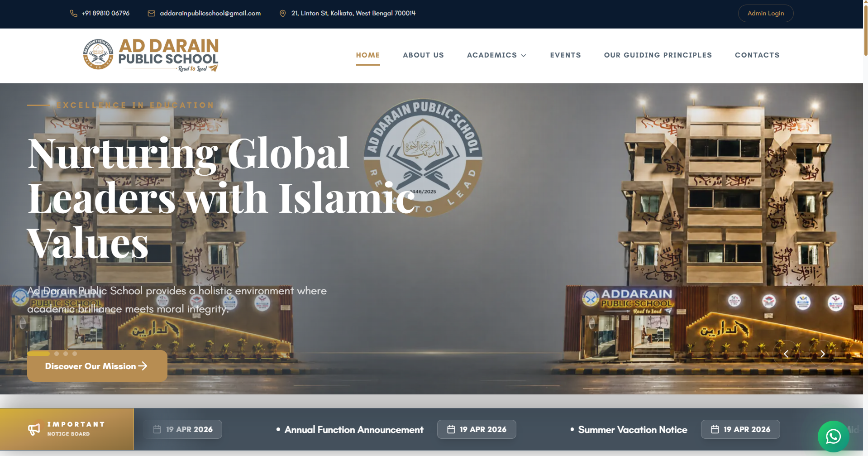Click the location pin icon

click(x=283, y=14)
